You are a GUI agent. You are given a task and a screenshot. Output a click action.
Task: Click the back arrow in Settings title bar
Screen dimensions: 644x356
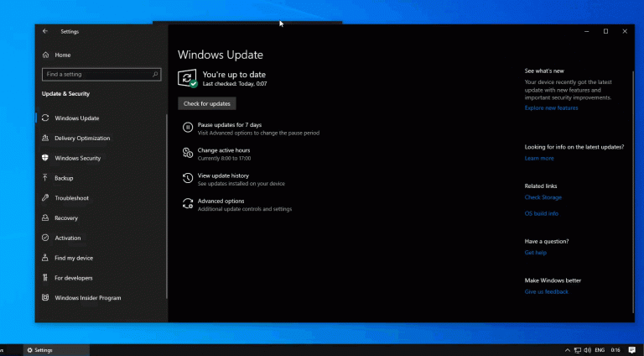pos(45,31)
